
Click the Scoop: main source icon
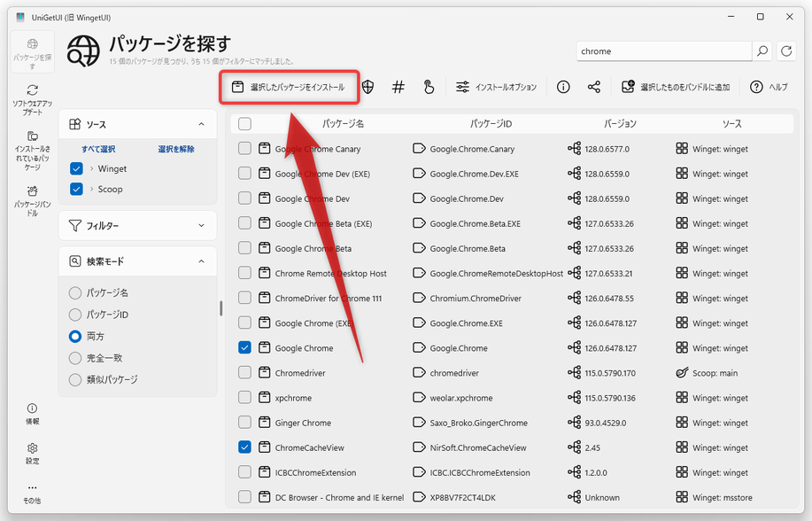tap(682, 372)
